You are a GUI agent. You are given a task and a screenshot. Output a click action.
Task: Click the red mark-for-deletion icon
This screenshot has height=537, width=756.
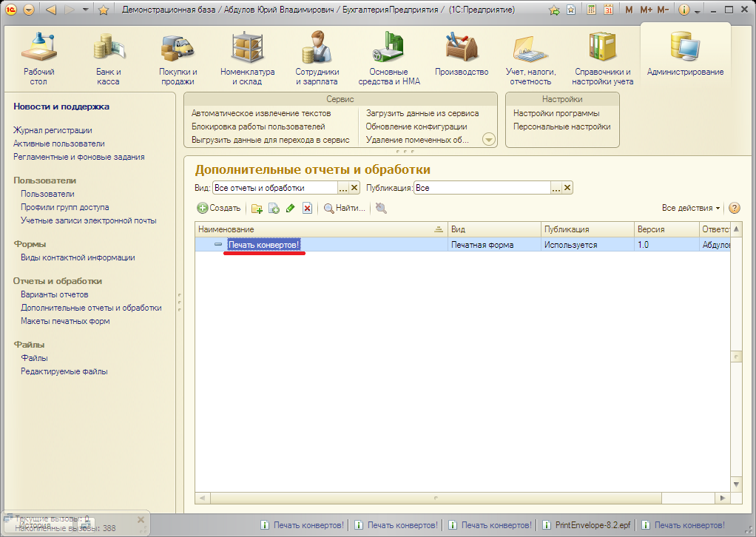(307, 209)
